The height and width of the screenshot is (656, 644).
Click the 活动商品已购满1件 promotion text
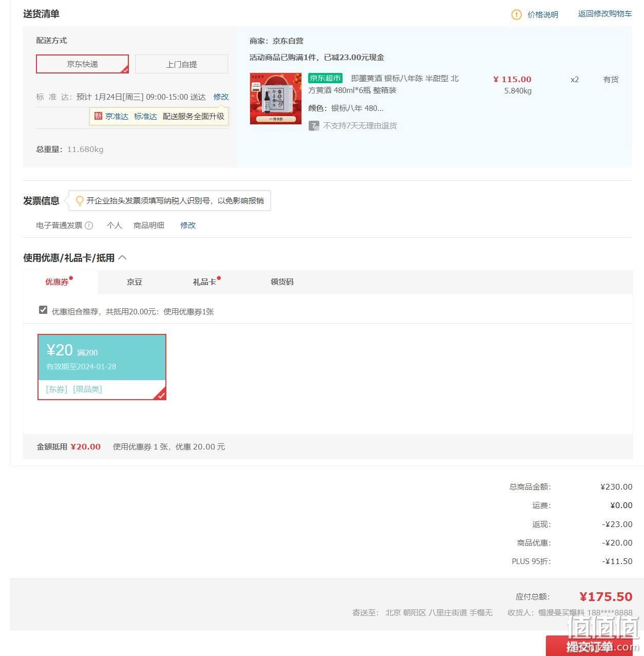point(317,57)
